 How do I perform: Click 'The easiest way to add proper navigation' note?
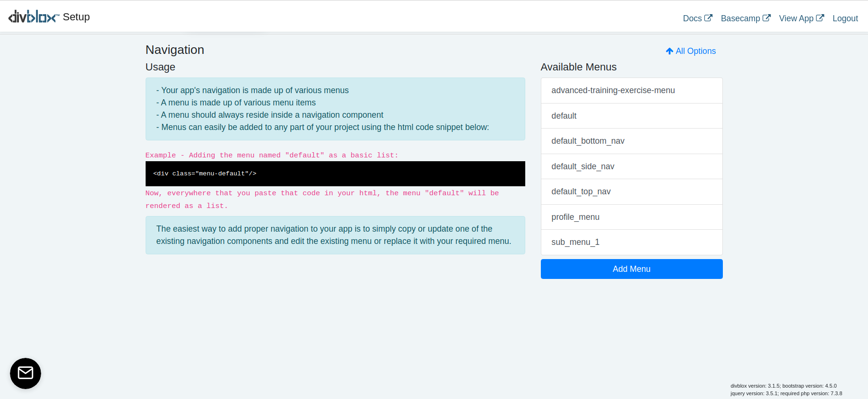[335, 235]
